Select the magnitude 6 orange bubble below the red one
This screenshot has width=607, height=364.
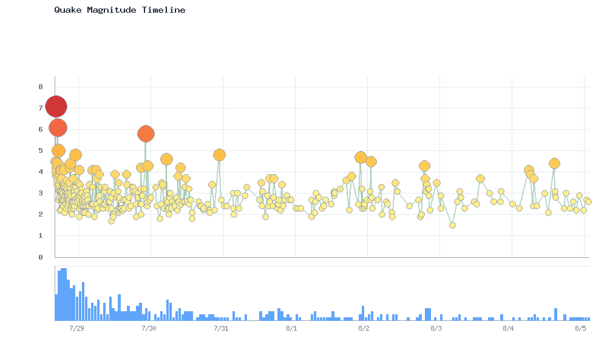[x=58, y=127]
